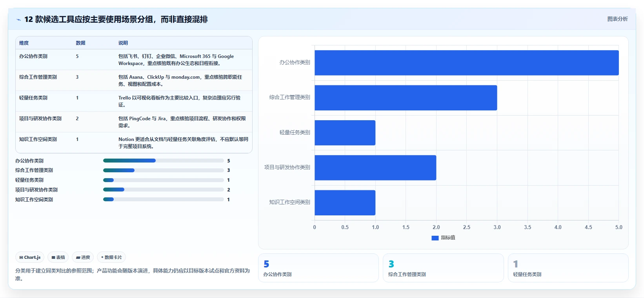Click the Trello description cell
This screenshot has height=298, width=644.
click(180, 101)
